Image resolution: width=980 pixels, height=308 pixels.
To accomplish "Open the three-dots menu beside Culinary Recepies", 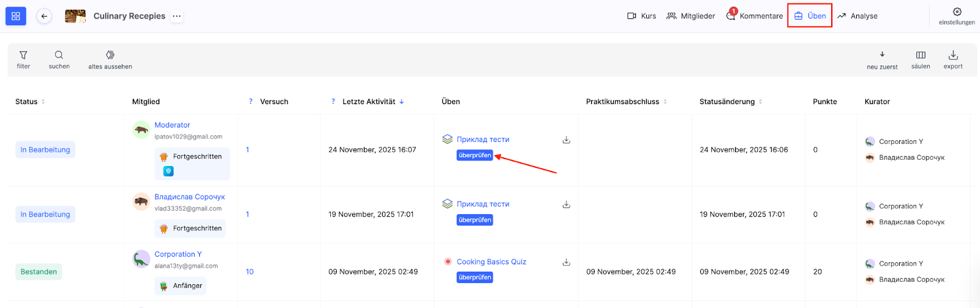I will tap(177, 16).
